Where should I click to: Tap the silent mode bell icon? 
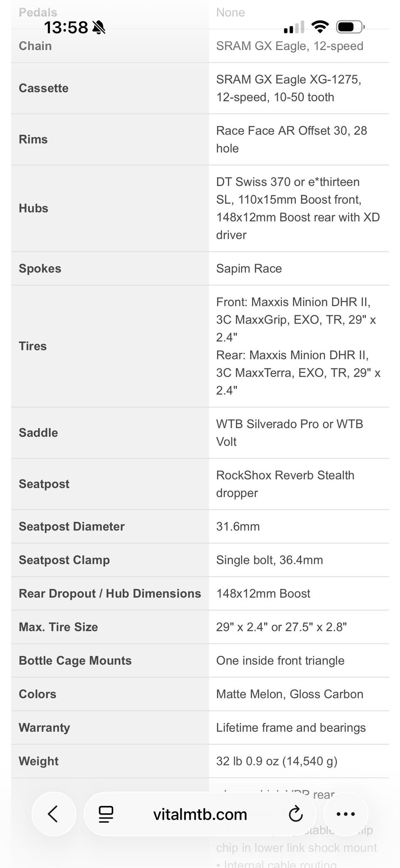point(99,28)
